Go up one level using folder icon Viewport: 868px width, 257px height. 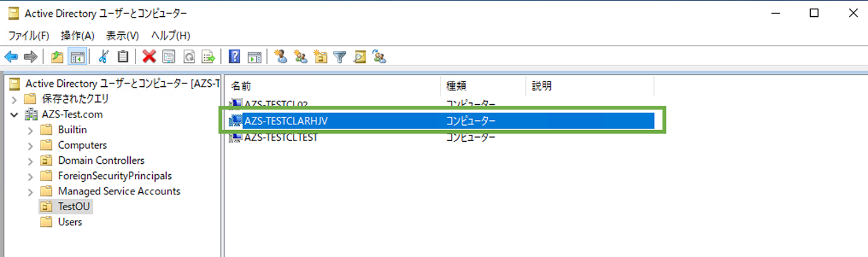click(57, 56)
